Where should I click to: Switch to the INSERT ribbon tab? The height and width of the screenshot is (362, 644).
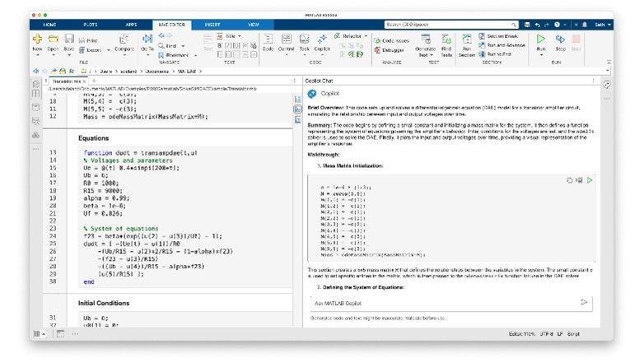pos(212,25)
